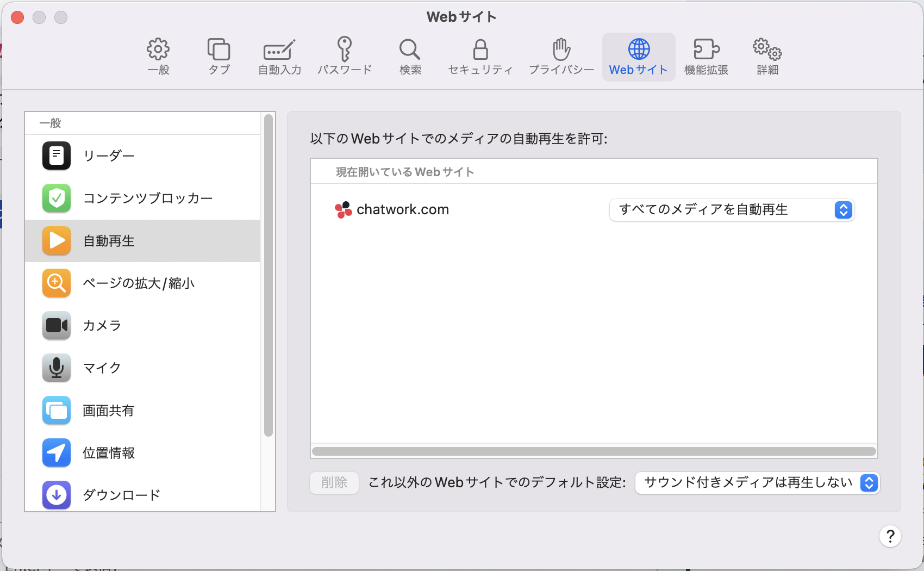The image size is (924, 571).
Task: Switch to the セキュリティ preferences pane
Action: click(x=480, y=56)
